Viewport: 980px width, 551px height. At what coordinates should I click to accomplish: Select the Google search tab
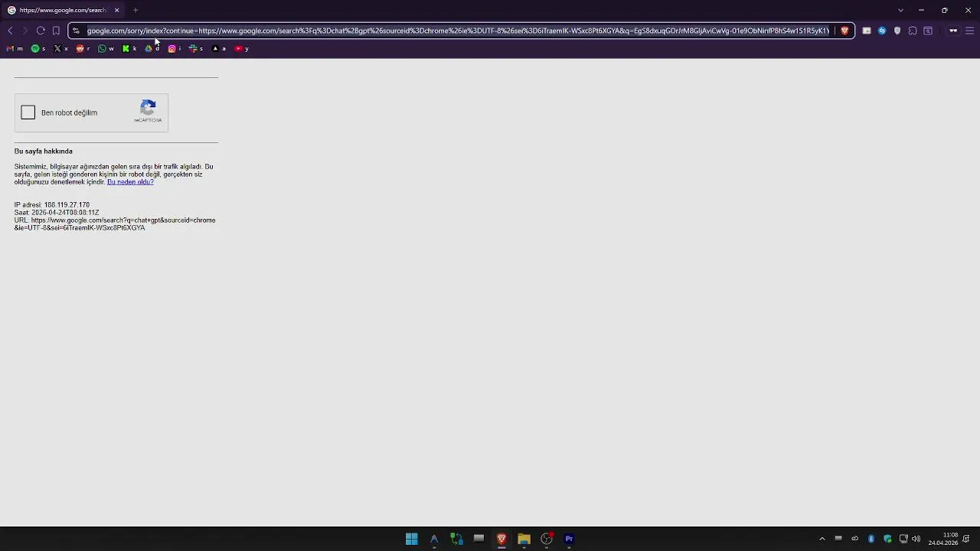pyautogui.click(x=64, y=10)
